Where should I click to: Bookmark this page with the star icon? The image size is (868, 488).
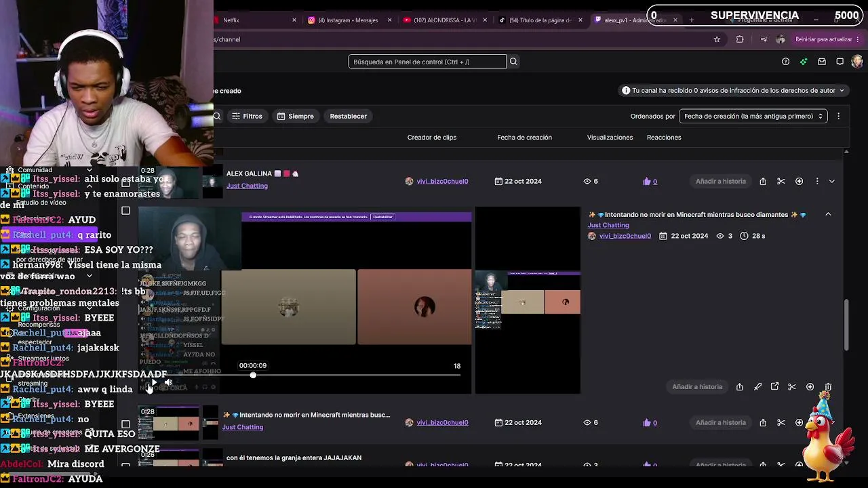point(717,39)
